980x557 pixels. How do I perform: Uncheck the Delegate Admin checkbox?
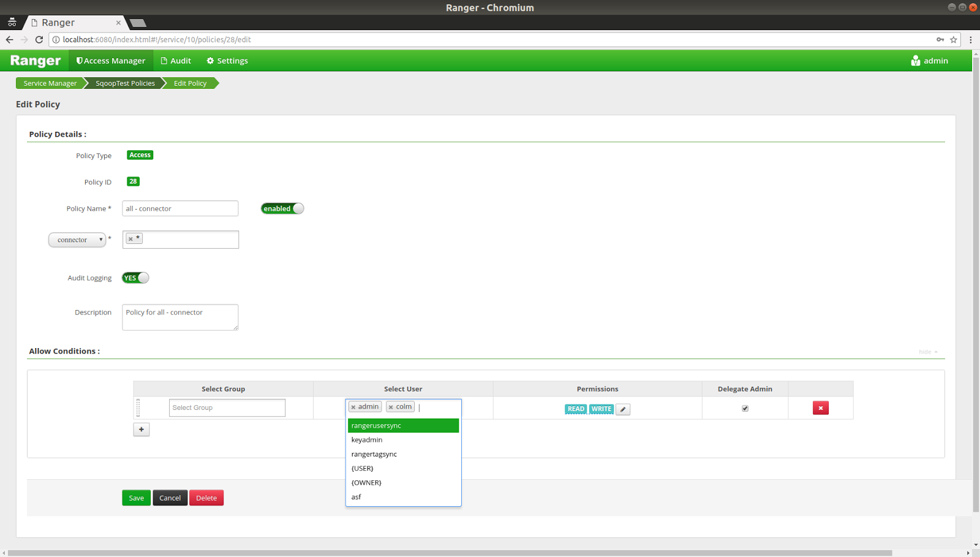745,407
